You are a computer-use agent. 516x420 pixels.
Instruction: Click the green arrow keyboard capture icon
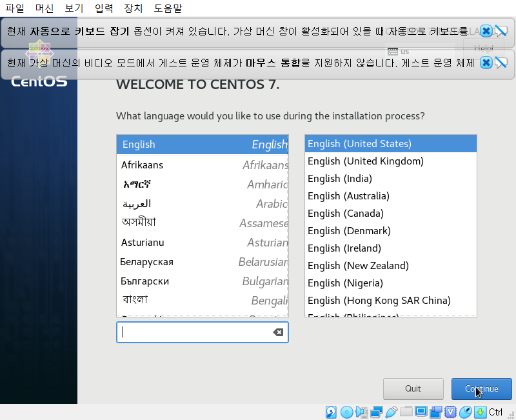click(481, 412)
